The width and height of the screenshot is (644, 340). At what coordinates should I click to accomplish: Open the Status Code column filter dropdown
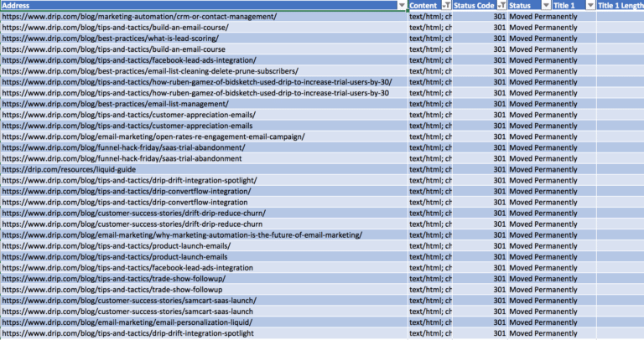[502, 6]
